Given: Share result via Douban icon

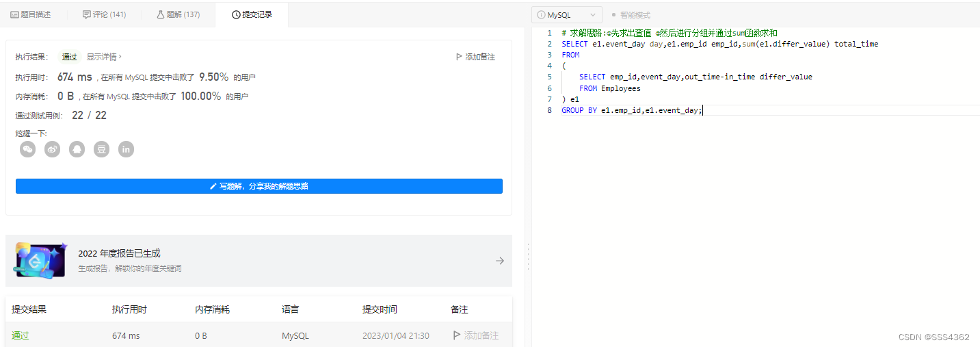Looking at the screenshot, I should pos(101,149).
